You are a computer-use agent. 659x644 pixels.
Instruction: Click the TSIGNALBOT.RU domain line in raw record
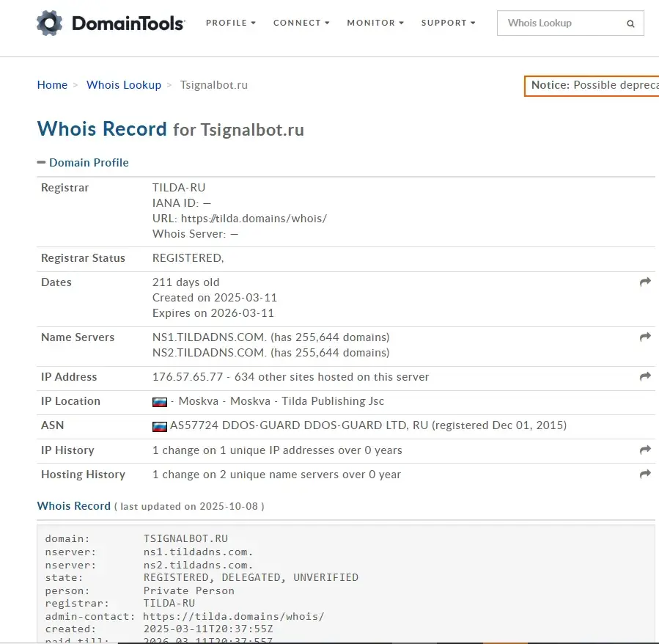click(136, 539)
